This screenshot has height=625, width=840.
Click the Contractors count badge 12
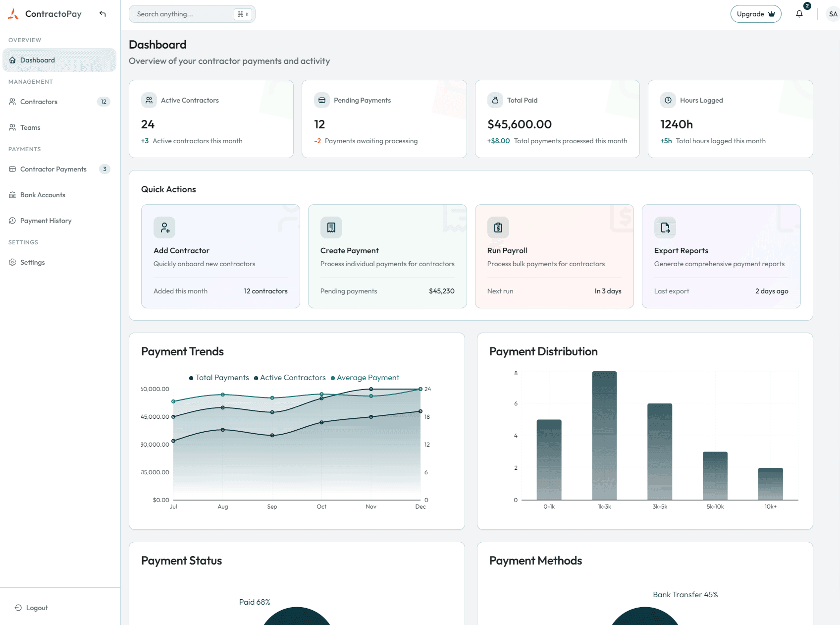[104, 102]
